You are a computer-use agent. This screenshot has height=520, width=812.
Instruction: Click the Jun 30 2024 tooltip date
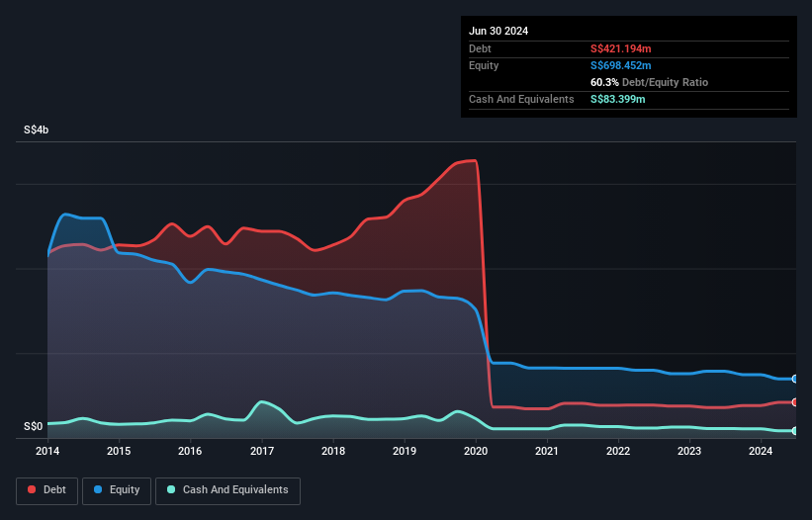coord(498,31)
